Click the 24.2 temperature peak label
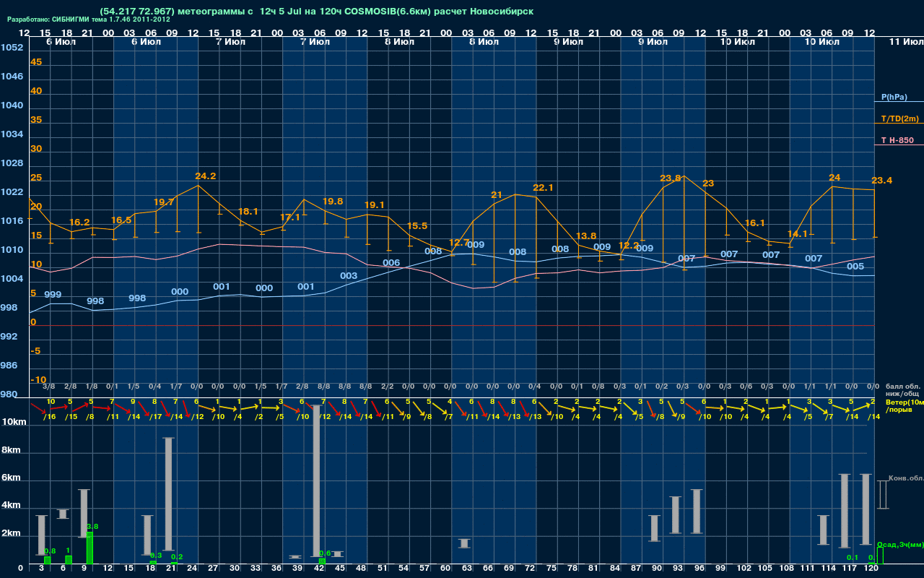Screen dimensions: 924x578 tap(205, 176)
